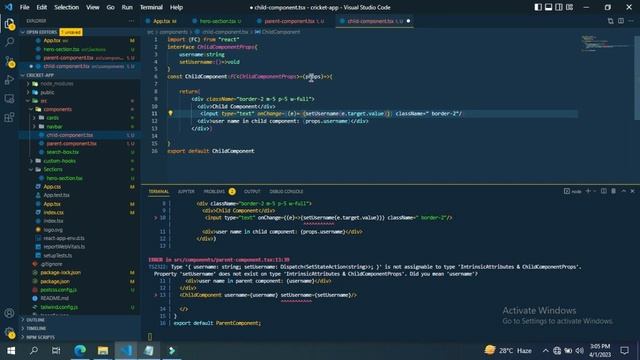640x360 pixels.
Task: Kill terminal with the trash icon
Action: 613,191
